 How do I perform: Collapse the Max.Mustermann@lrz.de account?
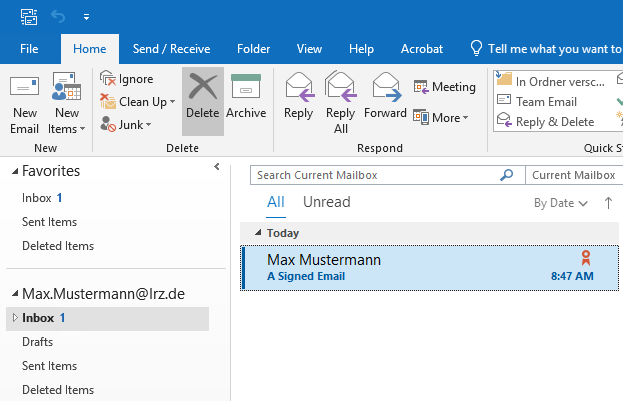click(15, 294)
